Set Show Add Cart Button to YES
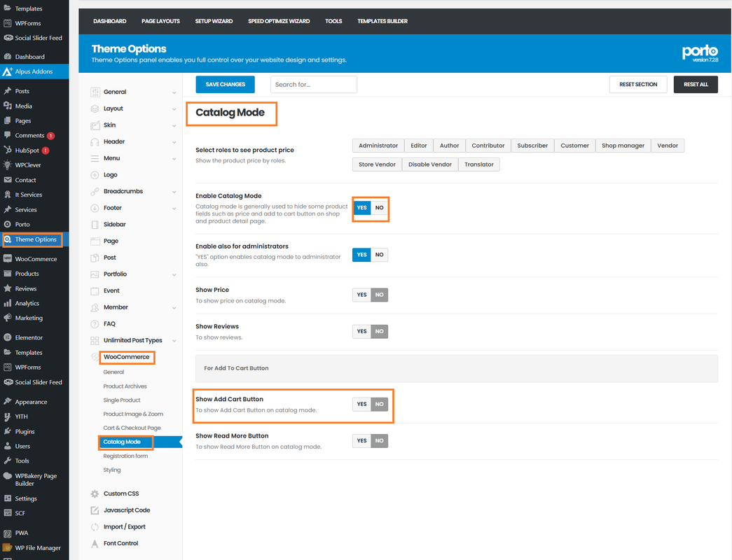Viewport: 732px width, 560px height. [x=362, y=404]
